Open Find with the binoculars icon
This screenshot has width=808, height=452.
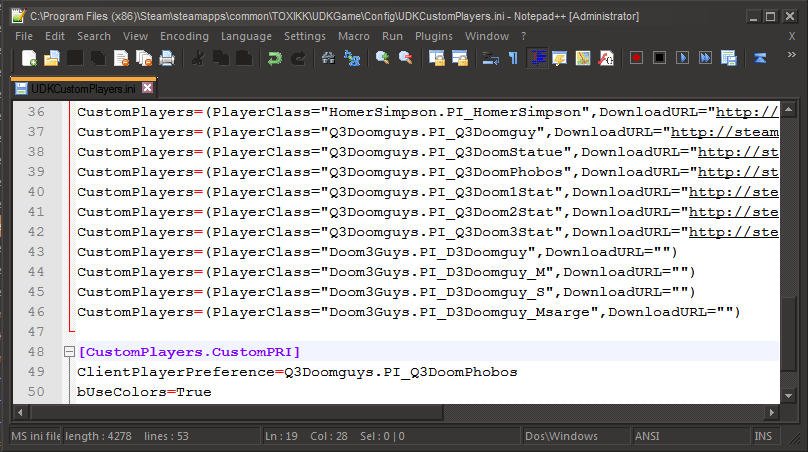328,58
